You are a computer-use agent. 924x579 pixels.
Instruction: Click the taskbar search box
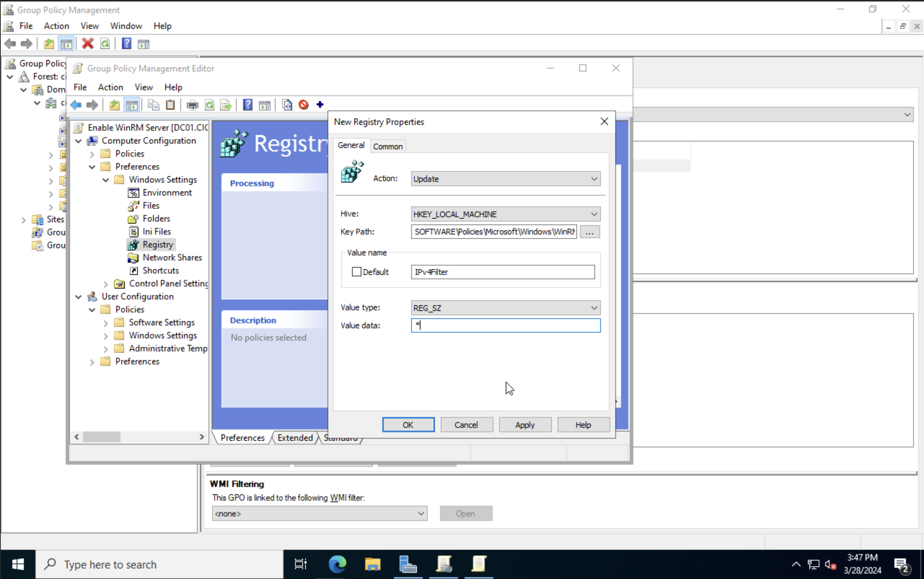(159, 564)
